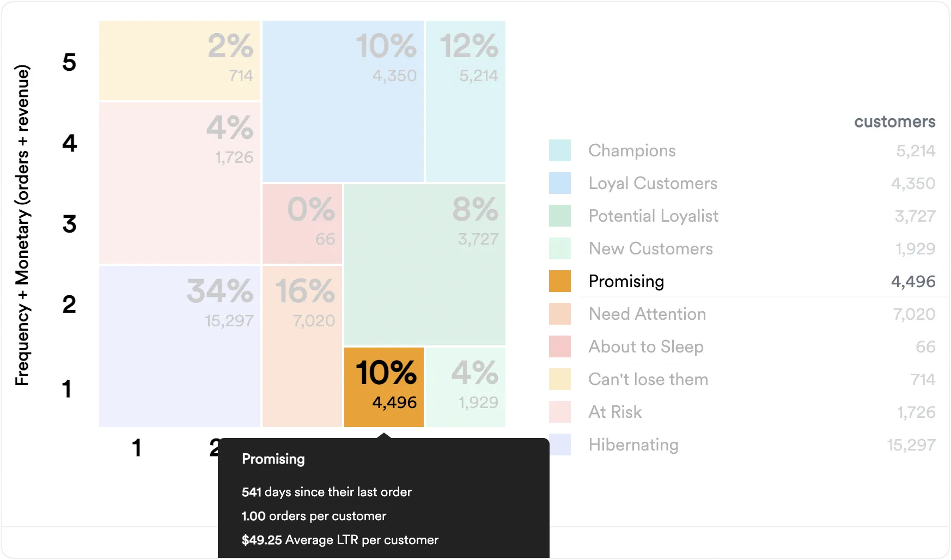Click the Champions color swatch in legend
951x560 pixels.
pyautogui.click(x=560, y=150)
